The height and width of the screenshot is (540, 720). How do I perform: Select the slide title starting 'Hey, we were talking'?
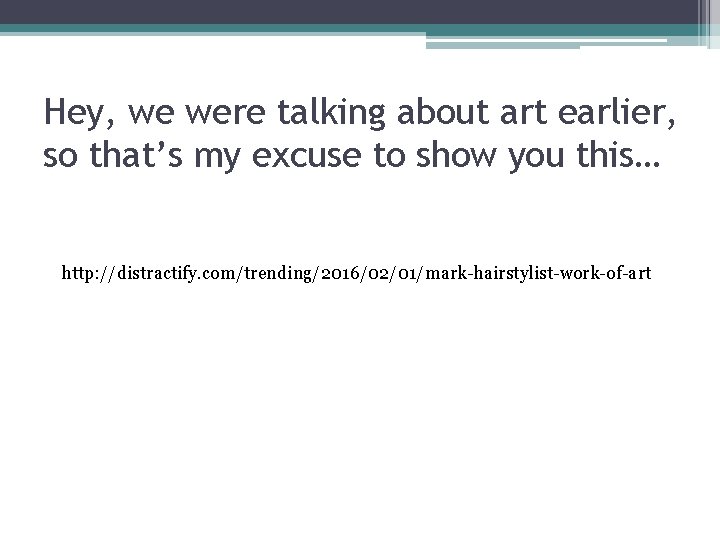(x=359, y=134)
